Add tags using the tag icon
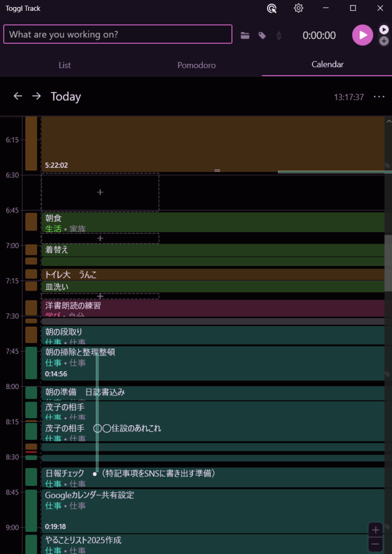Screen dimensions: 392x554 click(x=262, y=36)
